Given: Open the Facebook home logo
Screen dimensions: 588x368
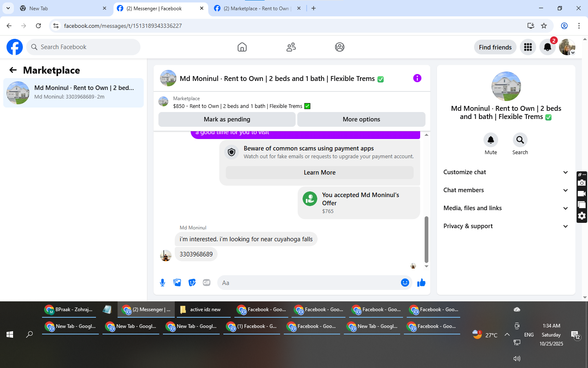Looking at the screenshot, I should pyautogui.click(x=15, y=47).
